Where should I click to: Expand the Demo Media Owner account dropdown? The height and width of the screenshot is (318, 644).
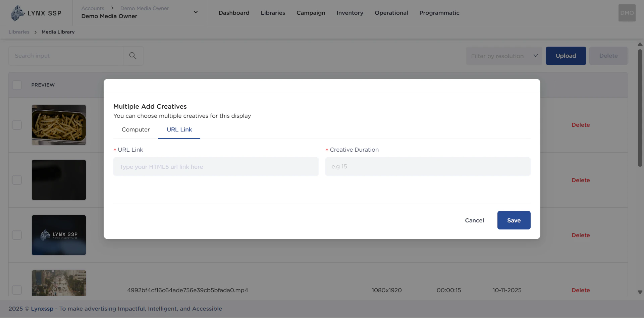click(196, 12)
